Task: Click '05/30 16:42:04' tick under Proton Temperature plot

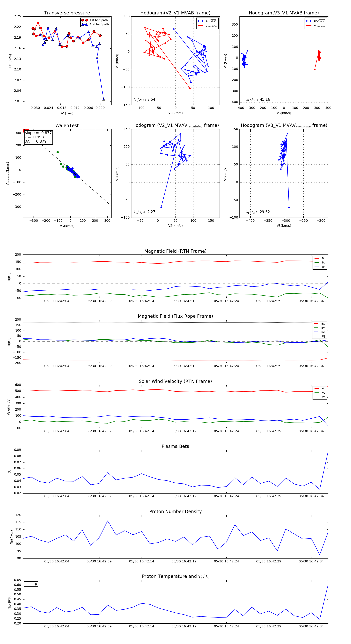Action: tap(57, 626)
